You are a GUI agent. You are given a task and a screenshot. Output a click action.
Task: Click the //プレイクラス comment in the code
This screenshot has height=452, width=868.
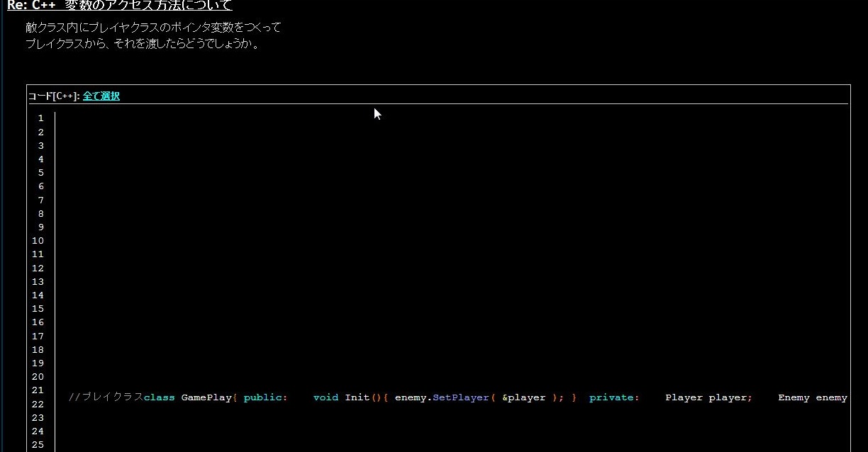[x=106, y=397]
